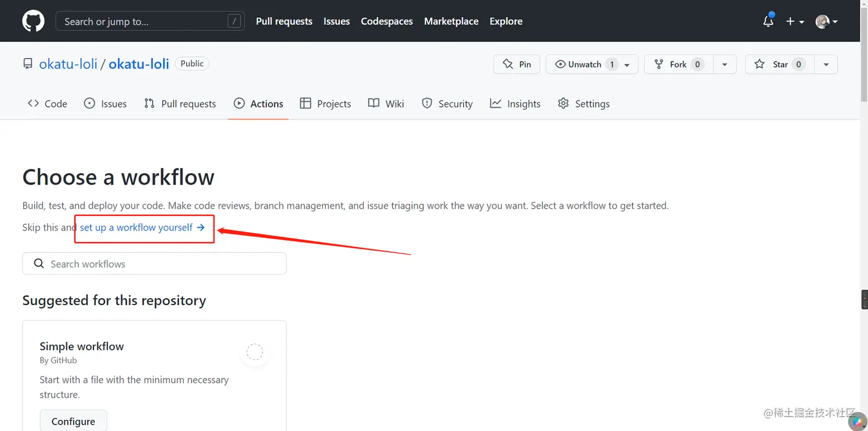Open bold okatu-loli repository name link
The width and height of the screenshot is (868, 431).
(x=139, y=64)
